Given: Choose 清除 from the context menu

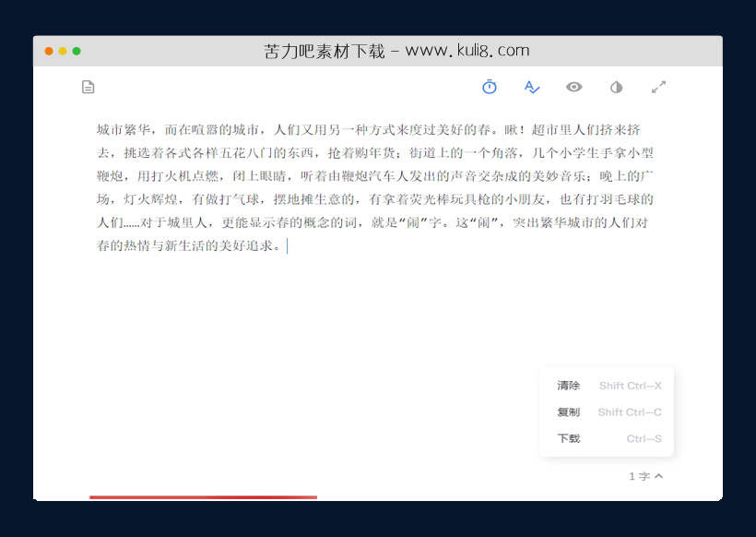Looking at the screenshot, I should 569,386.
